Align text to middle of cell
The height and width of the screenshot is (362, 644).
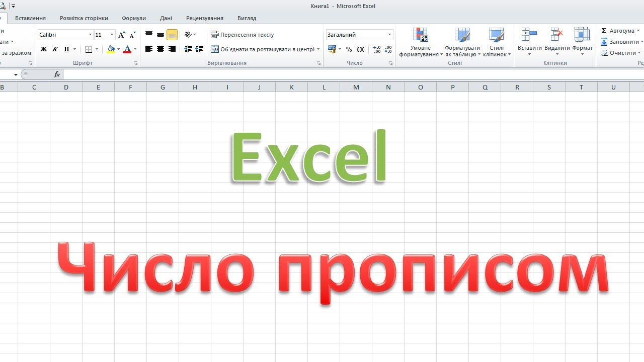[x=160, y=35]
